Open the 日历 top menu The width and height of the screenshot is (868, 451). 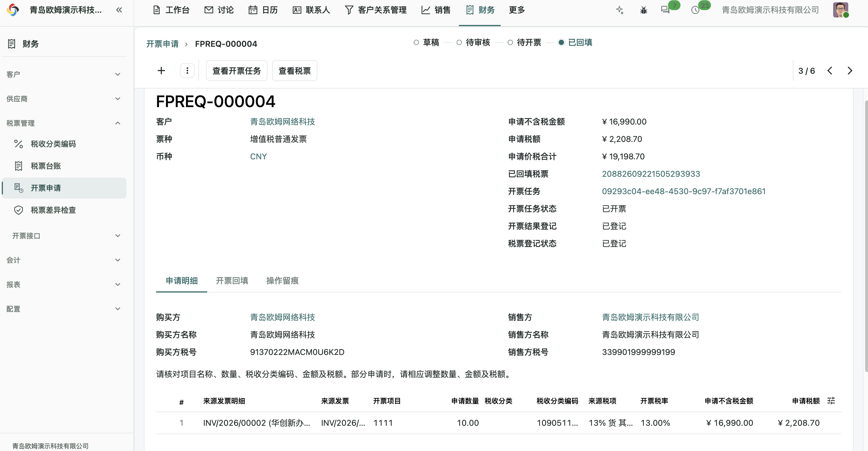pyautogui.click(x=263, y=10)
